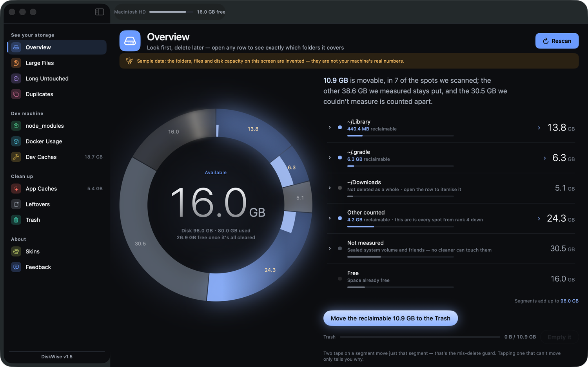Click the 'DiskWise v1.5' version label

(x=57, y=356)
